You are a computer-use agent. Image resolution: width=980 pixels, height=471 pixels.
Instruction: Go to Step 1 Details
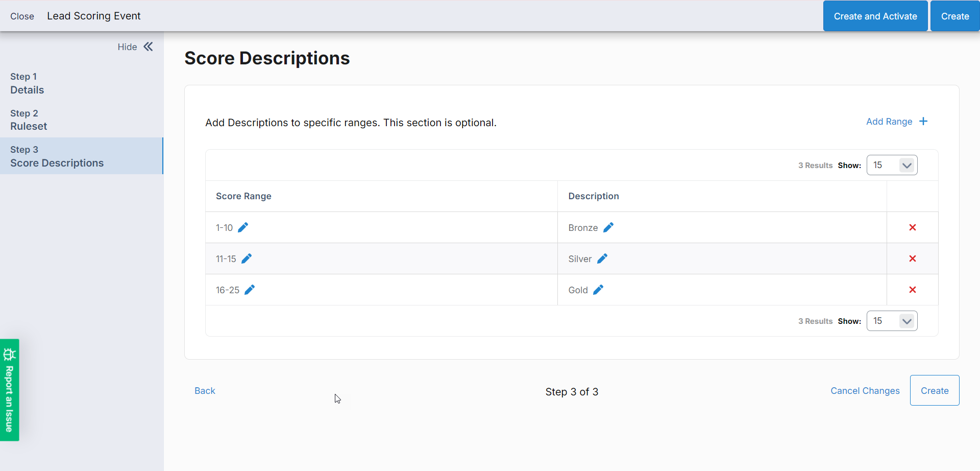[27, 84]
